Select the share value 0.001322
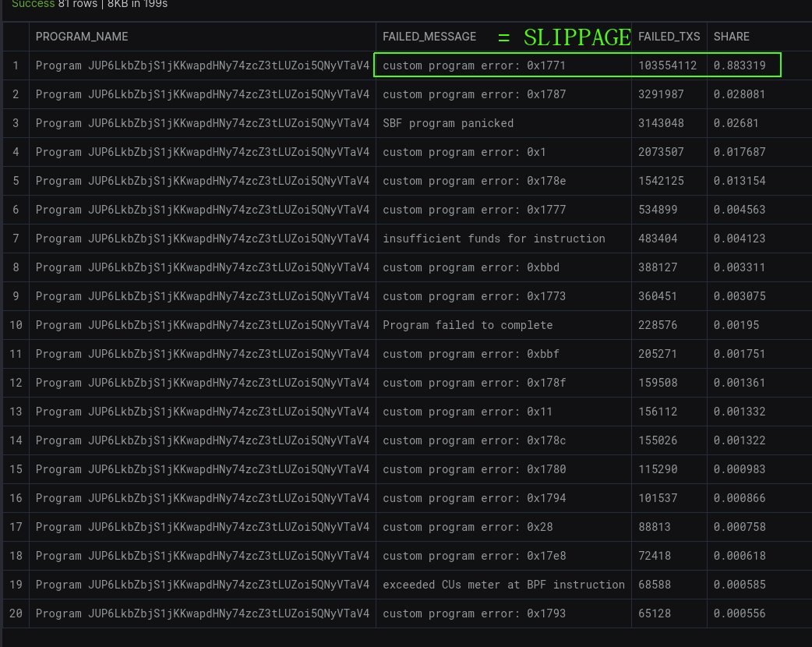812x647 pixels. tap(740, 440)
